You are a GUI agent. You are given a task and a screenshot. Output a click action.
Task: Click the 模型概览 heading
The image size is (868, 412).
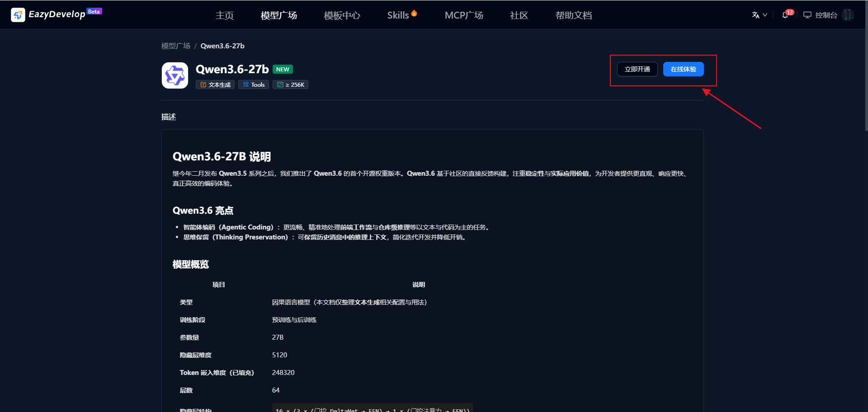191,264
